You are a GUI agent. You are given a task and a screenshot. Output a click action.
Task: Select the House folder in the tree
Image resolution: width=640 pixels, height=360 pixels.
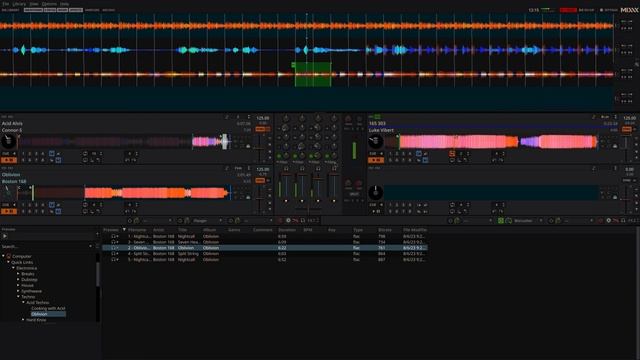tap(27, 285)
